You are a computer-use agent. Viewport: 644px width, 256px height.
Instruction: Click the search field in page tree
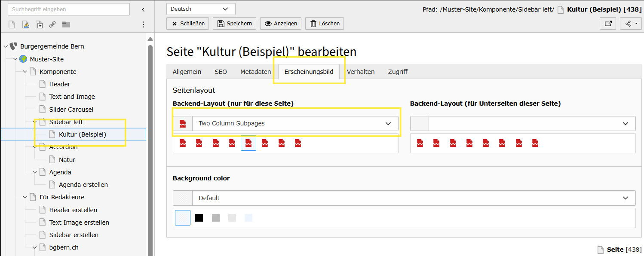coord(69,9)
